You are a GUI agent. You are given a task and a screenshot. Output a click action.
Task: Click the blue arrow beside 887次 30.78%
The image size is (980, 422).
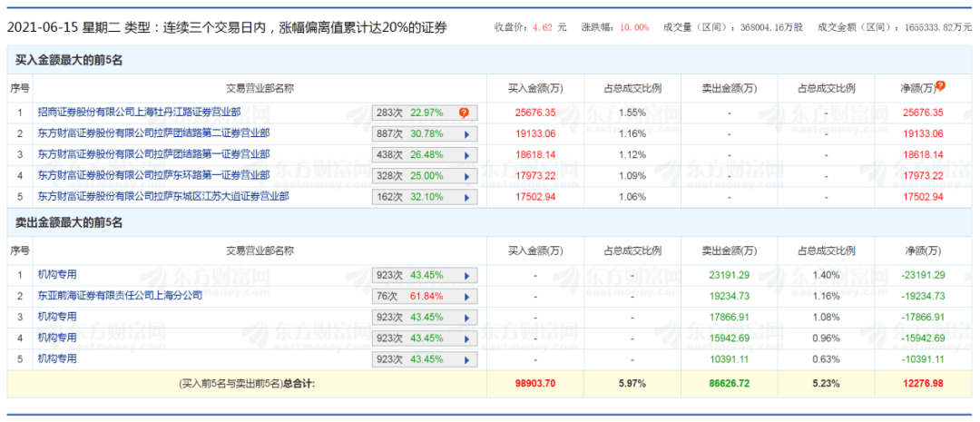pyautogui.click(x=466, y=134)
